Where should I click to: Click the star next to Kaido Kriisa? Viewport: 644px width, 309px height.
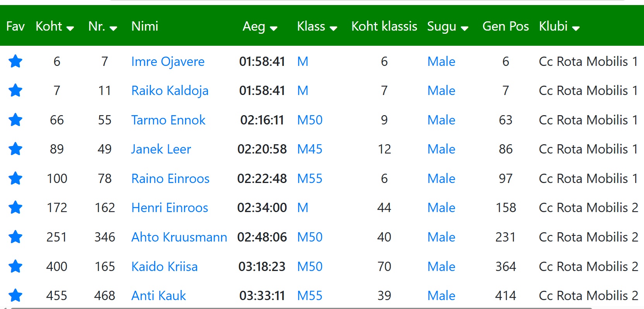point(15,266)
